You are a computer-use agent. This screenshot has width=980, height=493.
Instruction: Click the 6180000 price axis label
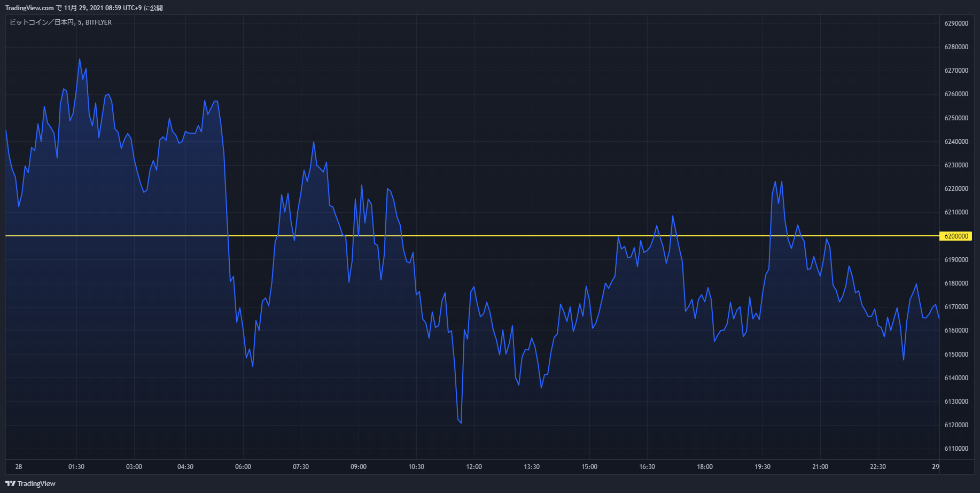956,283
